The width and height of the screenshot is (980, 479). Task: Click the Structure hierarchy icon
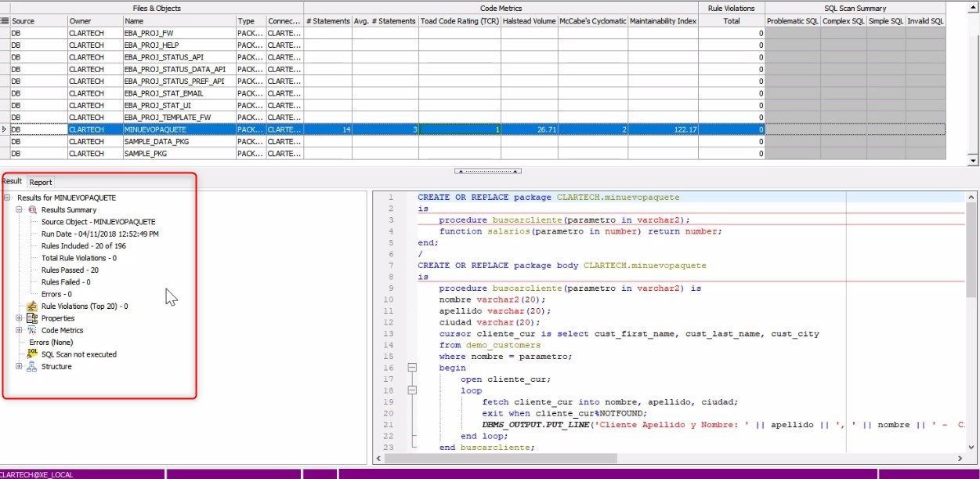[x=32, y=366]
